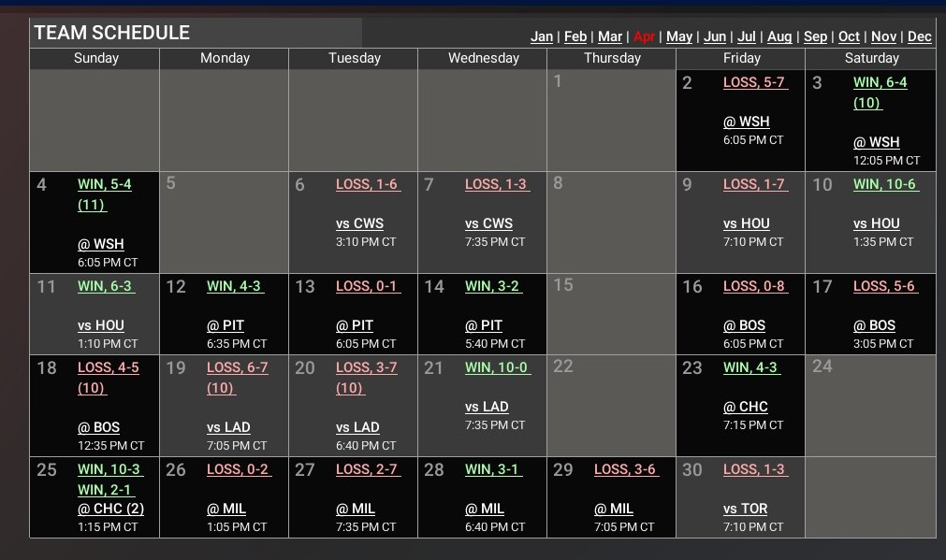The width and height of the screenshot is (946, 560).
Task: Open the LOSS, 0-1 game on April 13
Action: click(368, 286)
